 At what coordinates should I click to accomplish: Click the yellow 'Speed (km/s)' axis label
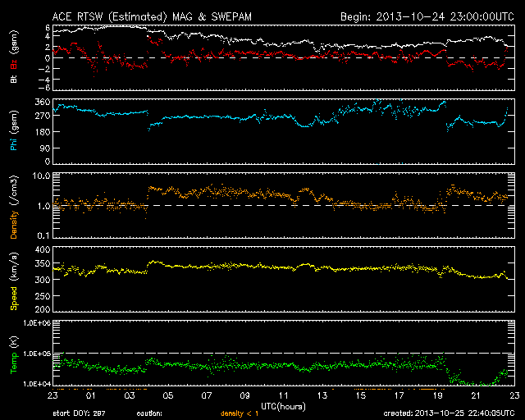pyautogui.click(x=14, y=281)
